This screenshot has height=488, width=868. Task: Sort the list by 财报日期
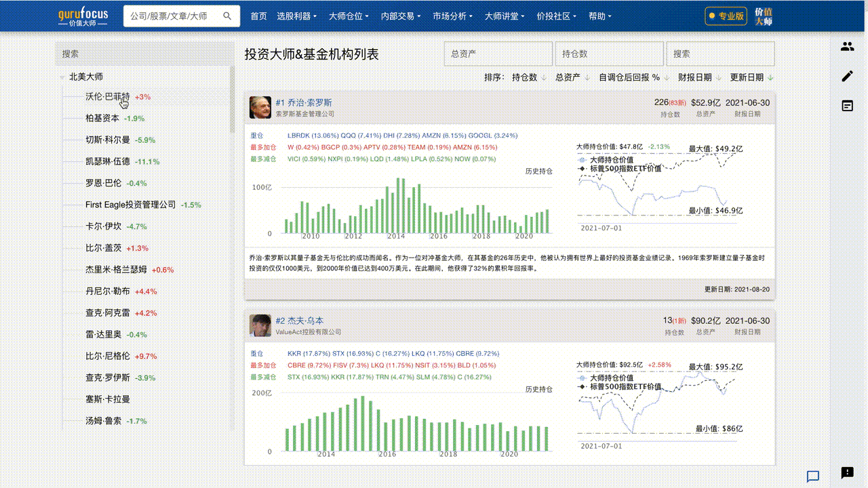click(699, 77)
